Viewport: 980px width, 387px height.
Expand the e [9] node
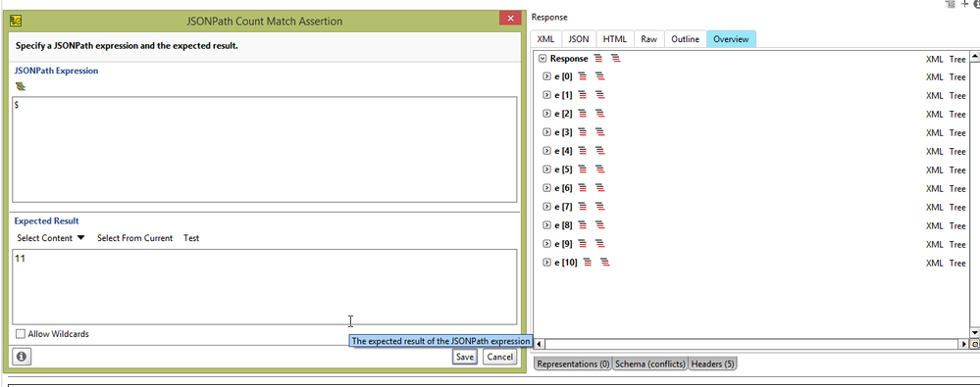(546, 244)
